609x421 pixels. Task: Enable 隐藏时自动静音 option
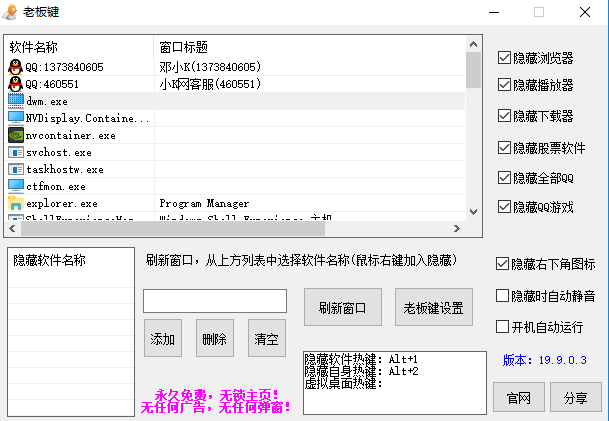(502, 296)
